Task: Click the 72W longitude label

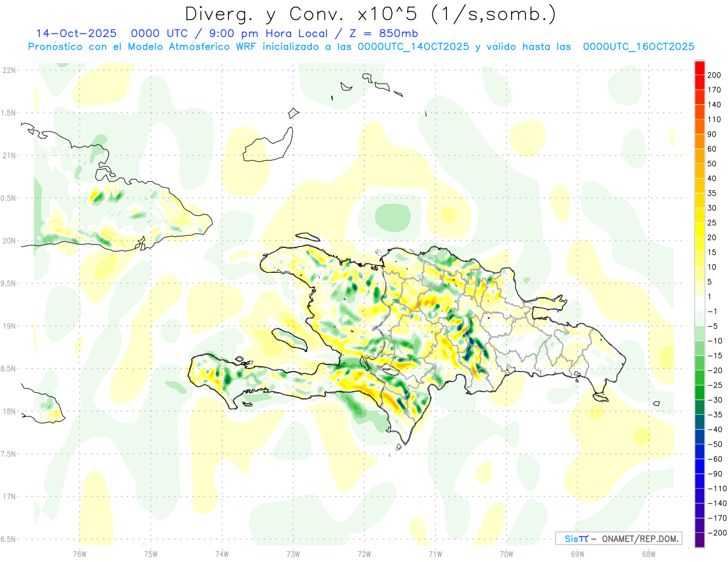Action: pyautogui.click(x=364, y=554)
